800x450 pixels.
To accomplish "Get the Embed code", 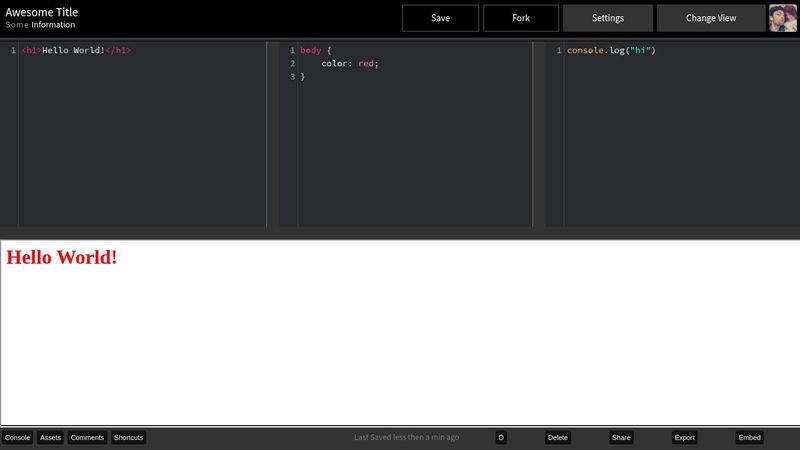I will tap(749, 437).
